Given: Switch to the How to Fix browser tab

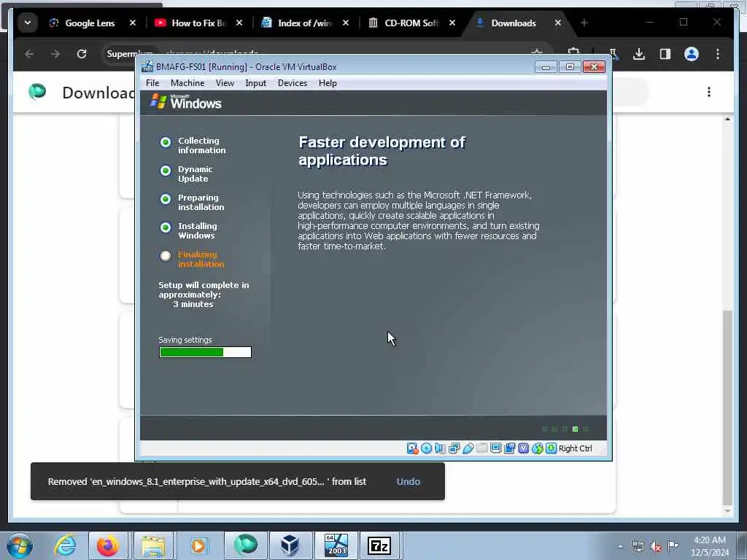Looking at the screenshot, I should coord(198,23).
